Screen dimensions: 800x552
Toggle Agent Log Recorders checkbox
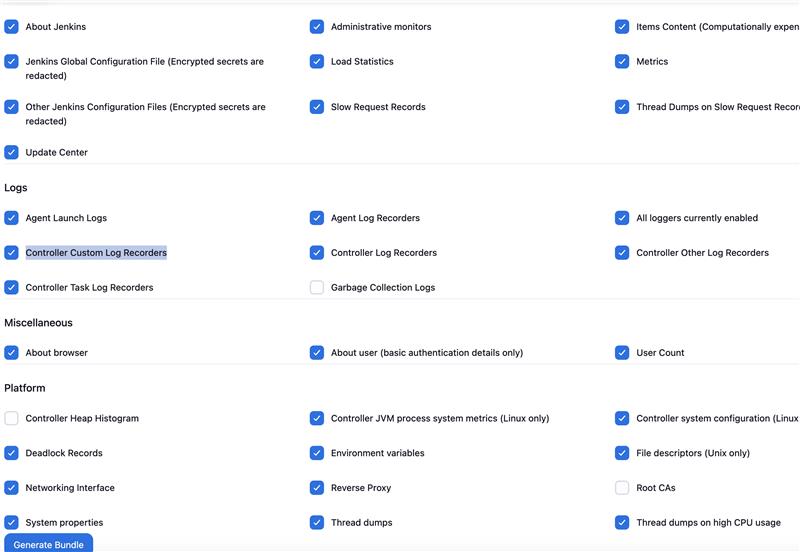[x=317, y=218]
